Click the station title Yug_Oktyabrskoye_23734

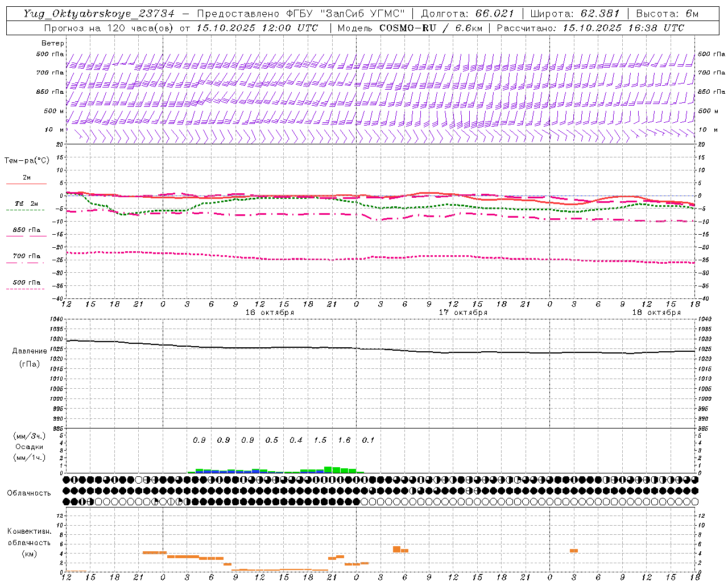[99, 14]
